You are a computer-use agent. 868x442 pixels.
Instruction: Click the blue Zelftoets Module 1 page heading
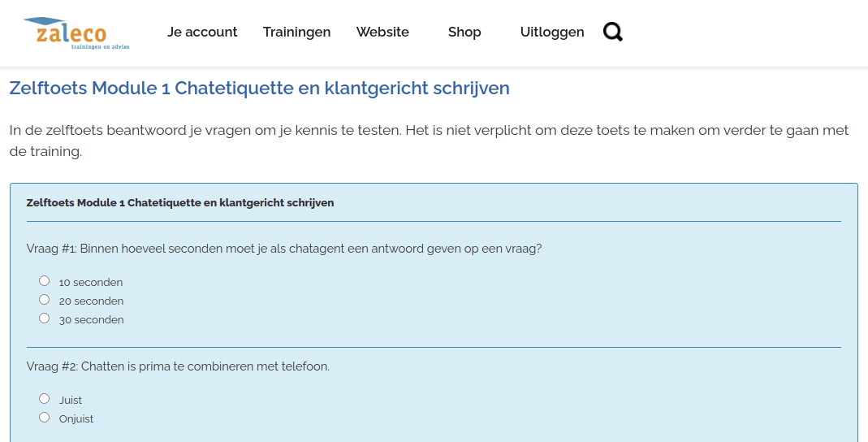point(259,88)
